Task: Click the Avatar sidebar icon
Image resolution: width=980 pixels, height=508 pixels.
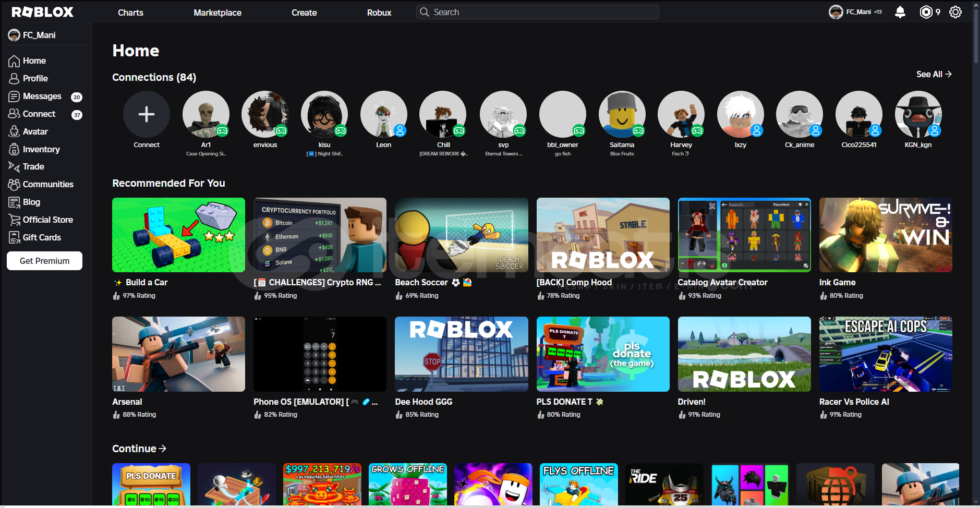Action: tap(14, 131)
